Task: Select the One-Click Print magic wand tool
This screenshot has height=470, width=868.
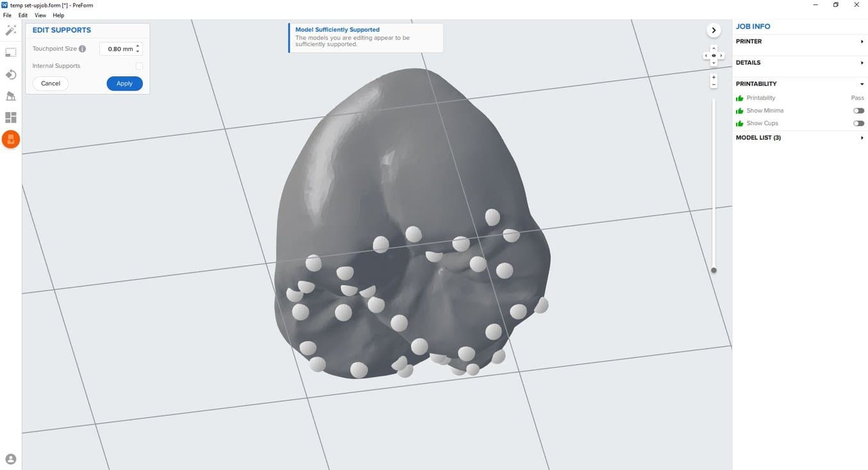Action: (11, 31)
